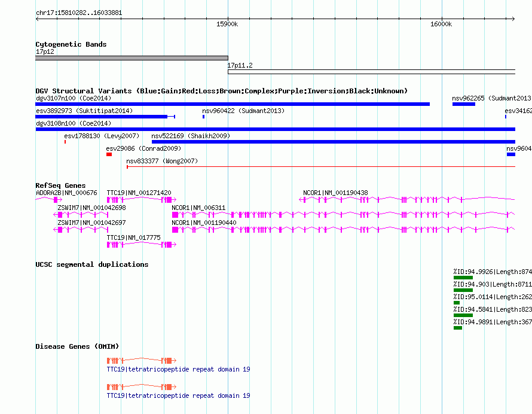Click the tiny blue nsv960422 marker
Viewport: 532px width, 414px height.
tap(204, 117)
